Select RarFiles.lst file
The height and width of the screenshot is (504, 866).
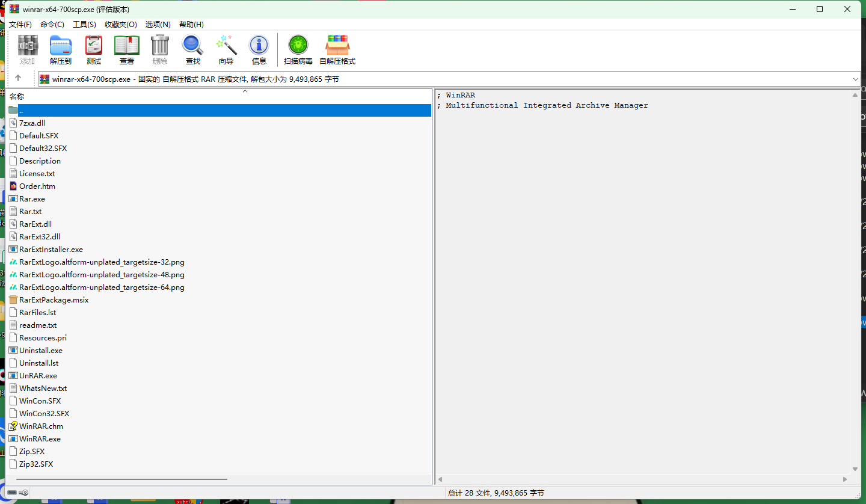37,312
